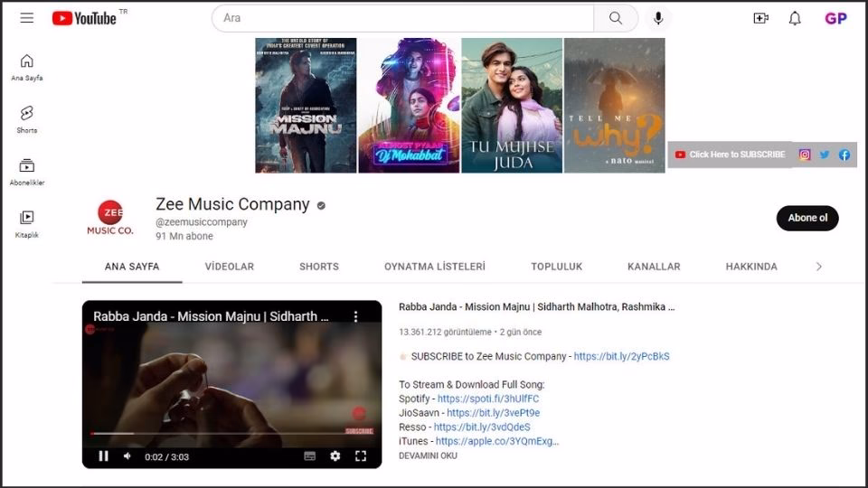Viewport: 868px width, 488px height.
Task: Open the banner Facebook icon
Action: coord(844,155)
